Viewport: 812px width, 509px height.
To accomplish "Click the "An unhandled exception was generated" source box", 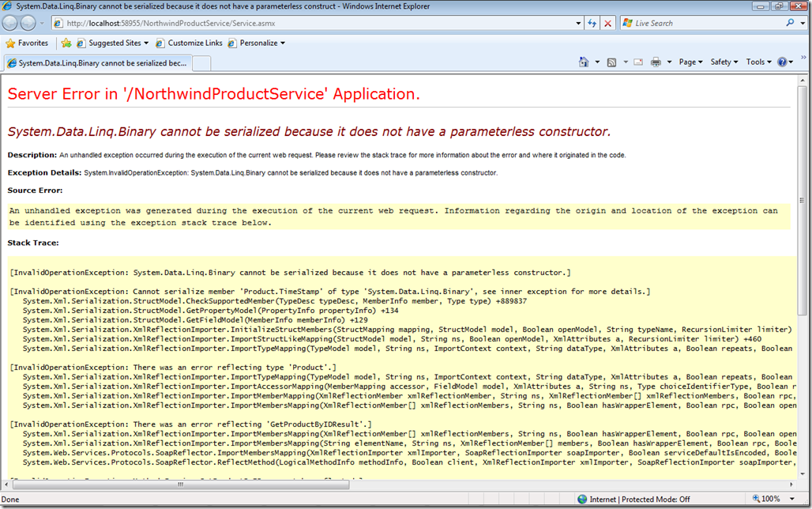I will point(399,217).
